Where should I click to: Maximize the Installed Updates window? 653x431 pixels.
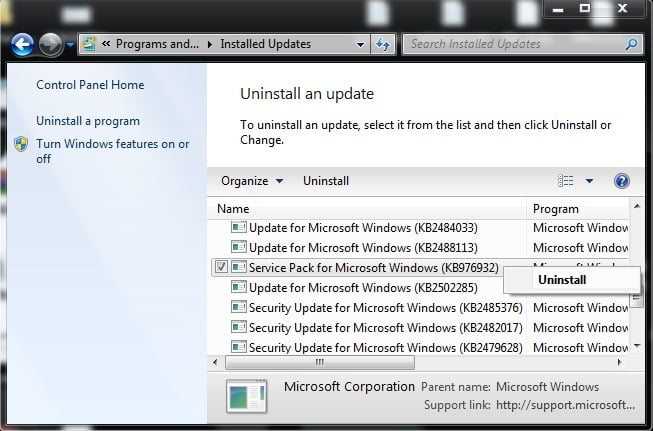click(x=585, y=8)
